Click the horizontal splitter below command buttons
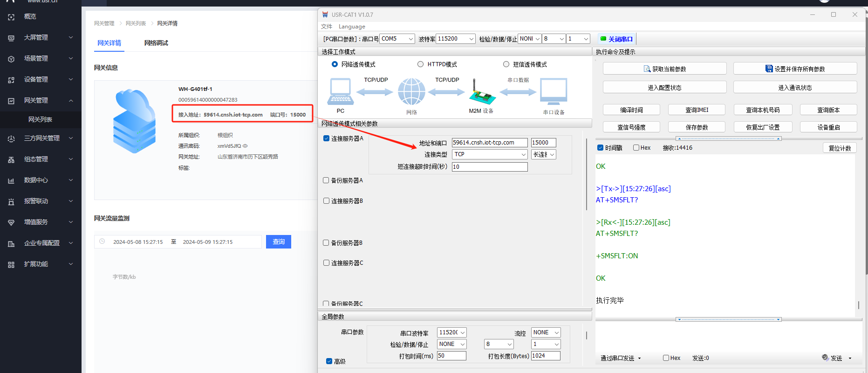Screen dimensions: 868x373 [729, 138]
